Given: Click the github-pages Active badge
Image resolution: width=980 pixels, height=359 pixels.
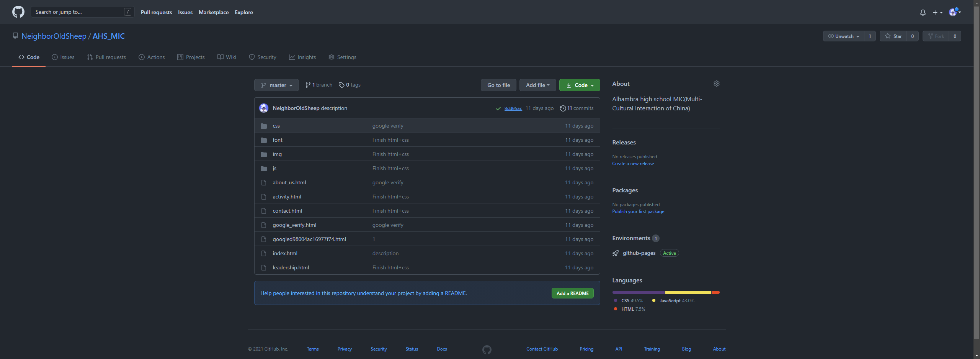Looking at the screenshot, I should pos(669,253).
